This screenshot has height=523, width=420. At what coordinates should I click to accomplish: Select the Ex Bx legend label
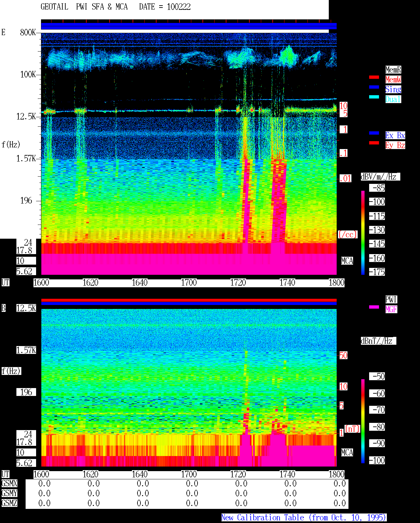pyautogui.click(x=395, y=135)
